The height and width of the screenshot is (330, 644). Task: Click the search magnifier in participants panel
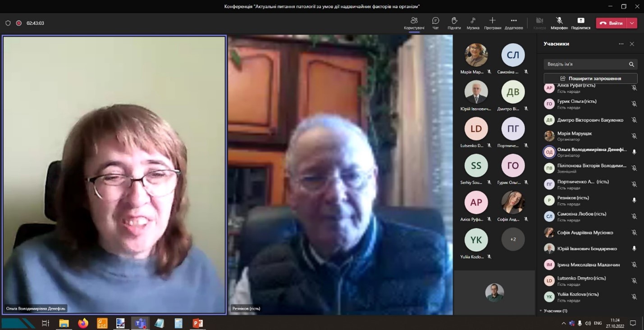pos(631,64)
